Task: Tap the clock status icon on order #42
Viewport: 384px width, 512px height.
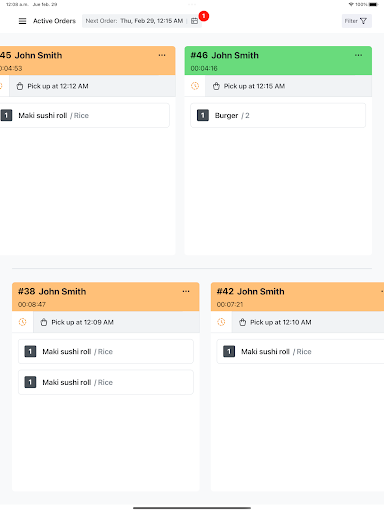Action: (221, 322)
